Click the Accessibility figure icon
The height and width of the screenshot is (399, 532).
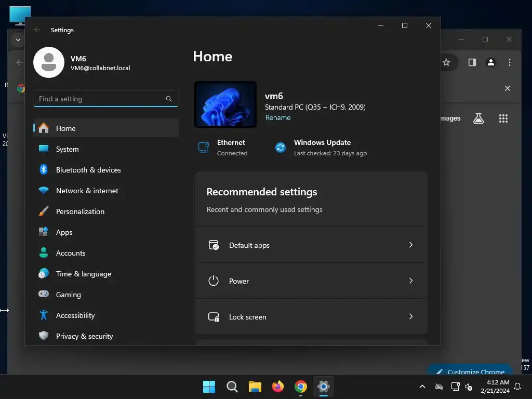pyautogui.click(x=44, y=315)
